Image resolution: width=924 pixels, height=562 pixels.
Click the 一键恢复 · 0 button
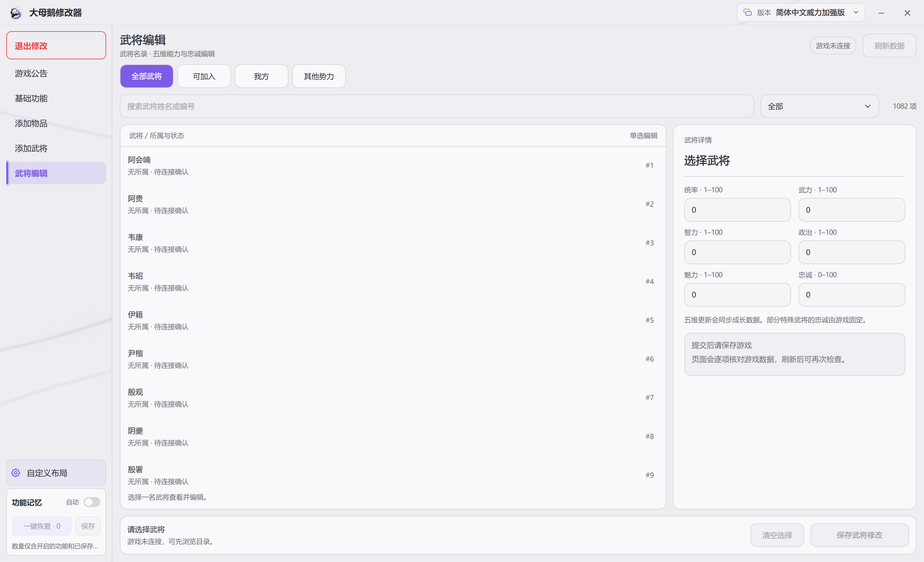click(x=42, y=526)
